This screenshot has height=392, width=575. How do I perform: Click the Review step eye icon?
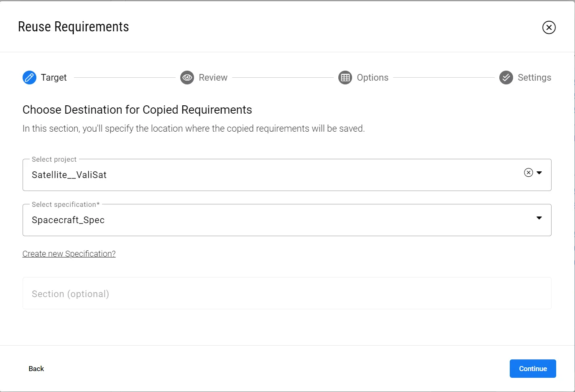(187, 77)
